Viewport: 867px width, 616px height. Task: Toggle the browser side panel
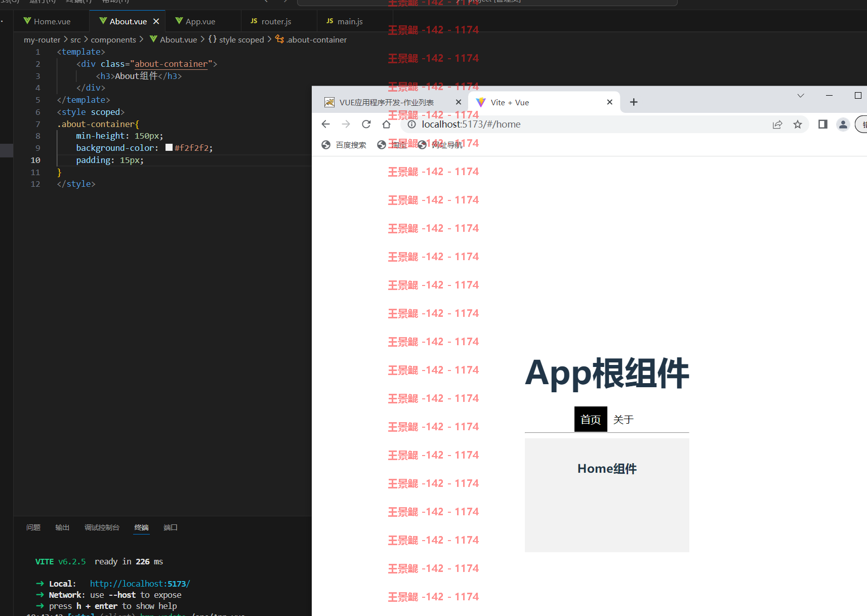pos(823,124)
